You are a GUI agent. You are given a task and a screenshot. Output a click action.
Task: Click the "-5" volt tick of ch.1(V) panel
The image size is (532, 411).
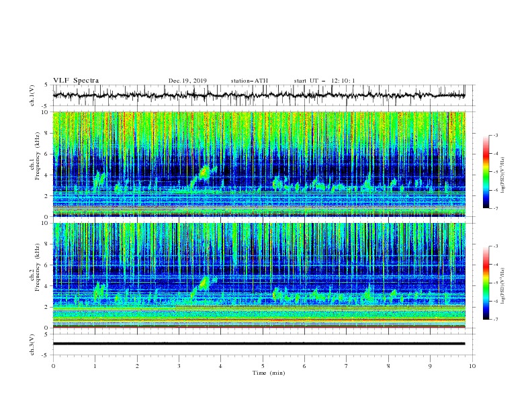(46, 106)
